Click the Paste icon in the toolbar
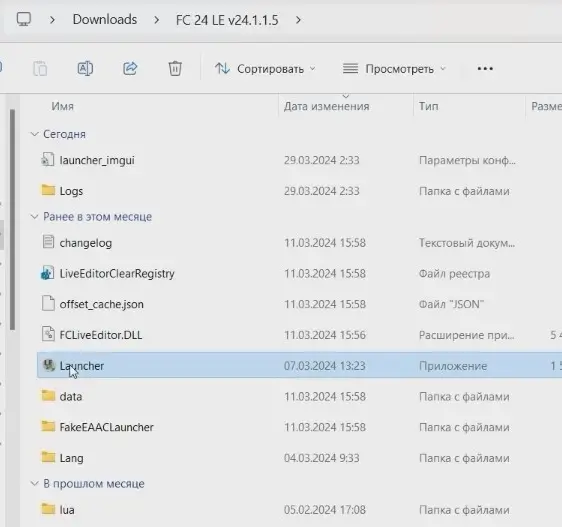Viewport: 562px width, 527px height. coord(40,68)
